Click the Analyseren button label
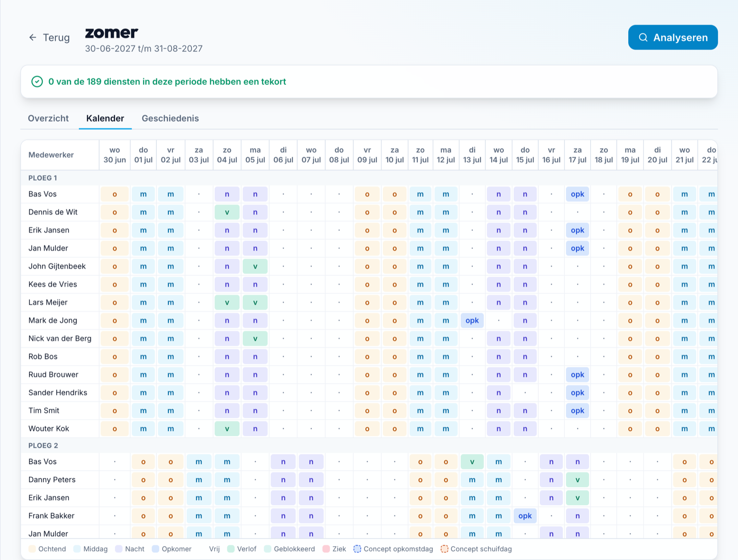738x560 pixels. (x=680, y=37)
